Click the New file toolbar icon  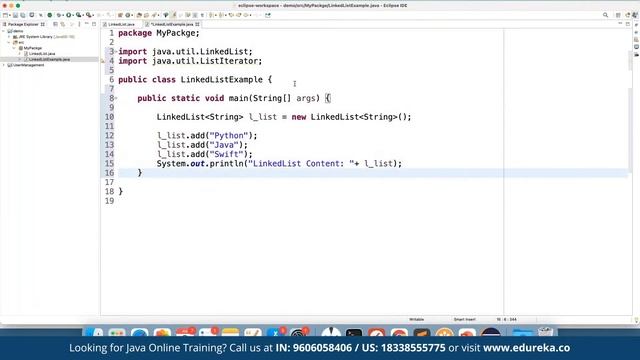pyautogui.click(x=5, y=15)
